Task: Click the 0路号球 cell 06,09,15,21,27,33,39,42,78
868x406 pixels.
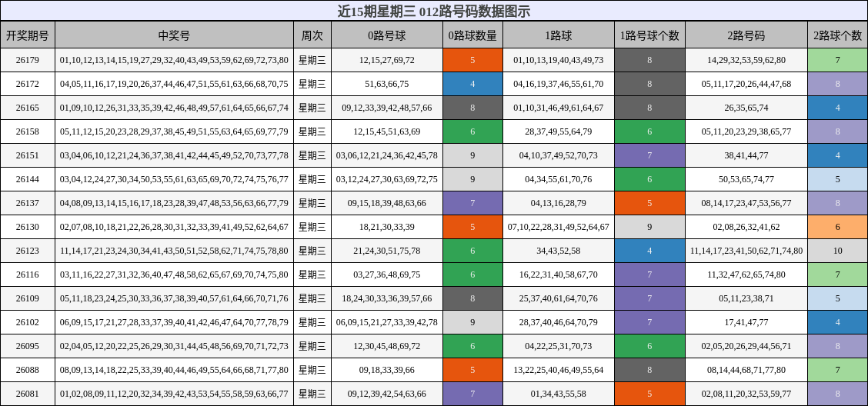Action: tap(387, 322)
